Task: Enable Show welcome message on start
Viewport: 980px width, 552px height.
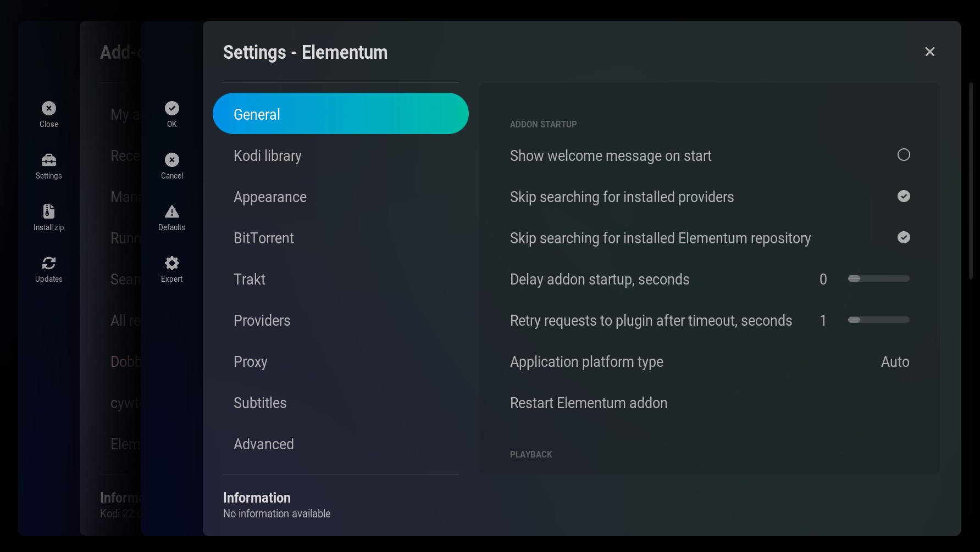Action: click(x=903, y=155)
